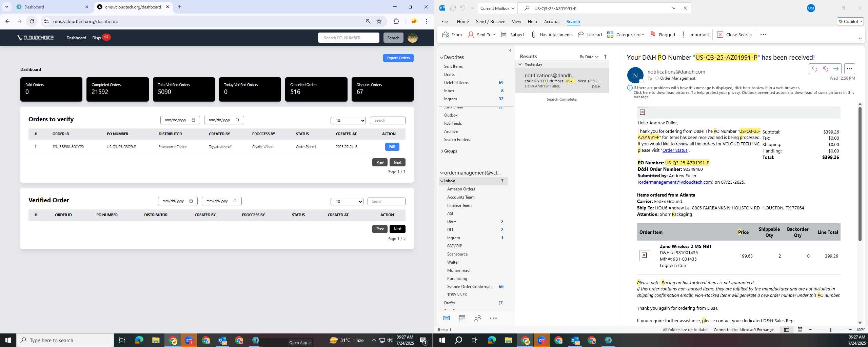Switch to Mail view in Outlook navigation bar
The image size is (868, 347).
[447, 318]
